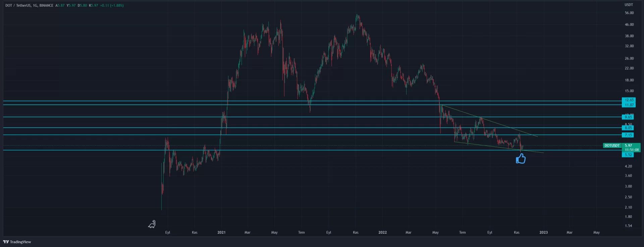Viewport: 644px width, 247px height.
Task: Click the 2023 label on time axis
Action: tap(543, 232)
